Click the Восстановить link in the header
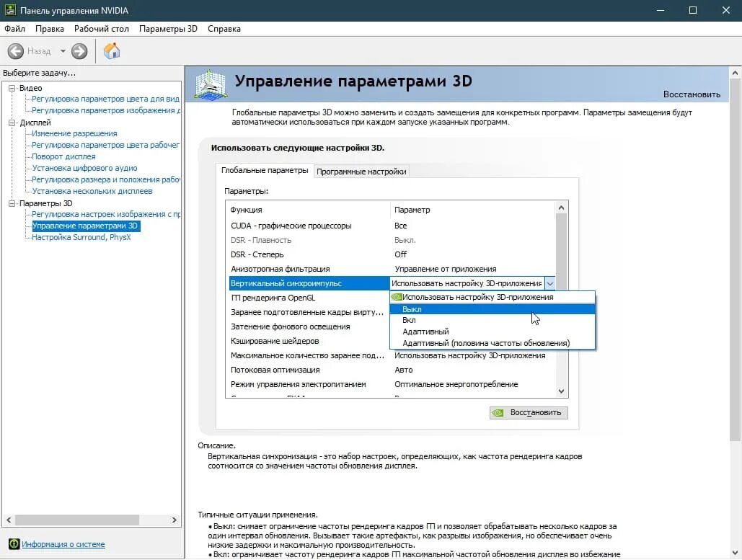 point(692,94)
